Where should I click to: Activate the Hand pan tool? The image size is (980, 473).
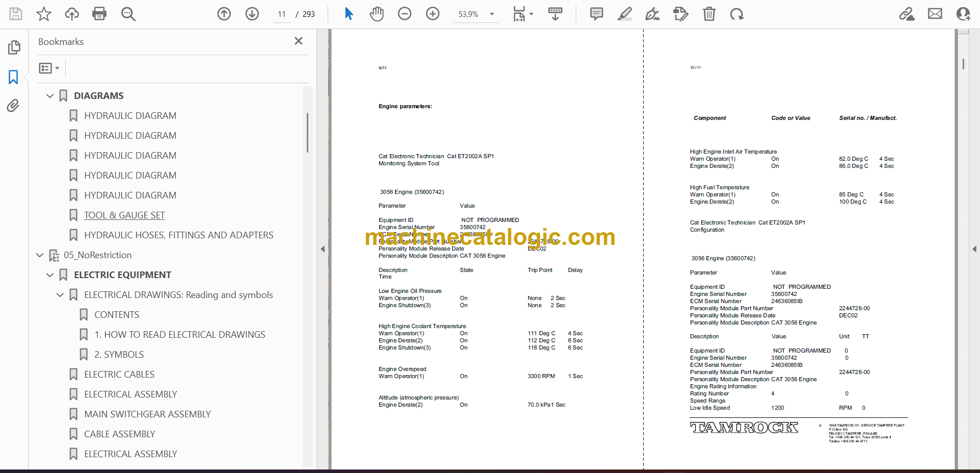(x=377, y=14)
